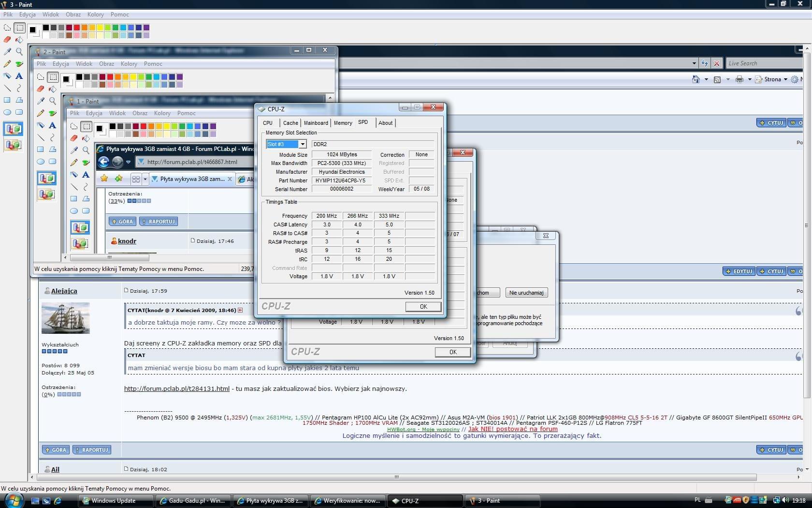Viewport: 812px width, 508px height.
Task: Pick the Text tool in 1 - Paint window
Action: point(86,174)
